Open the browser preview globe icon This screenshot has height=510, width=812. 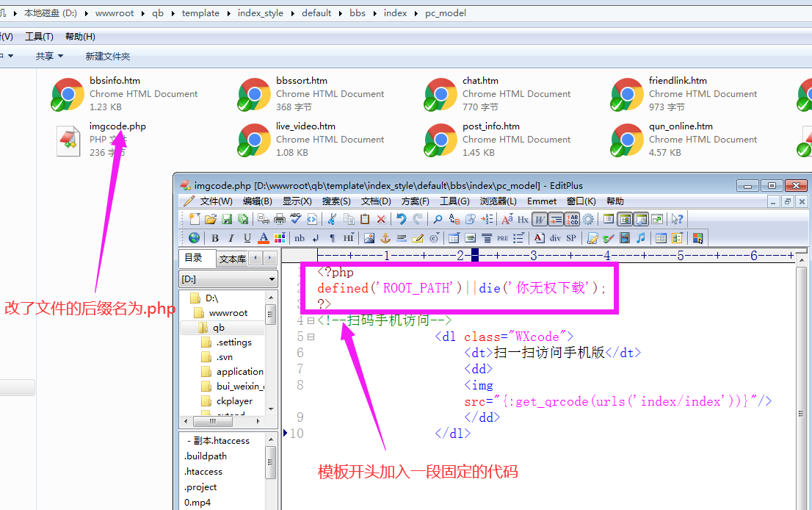[194, 238]
